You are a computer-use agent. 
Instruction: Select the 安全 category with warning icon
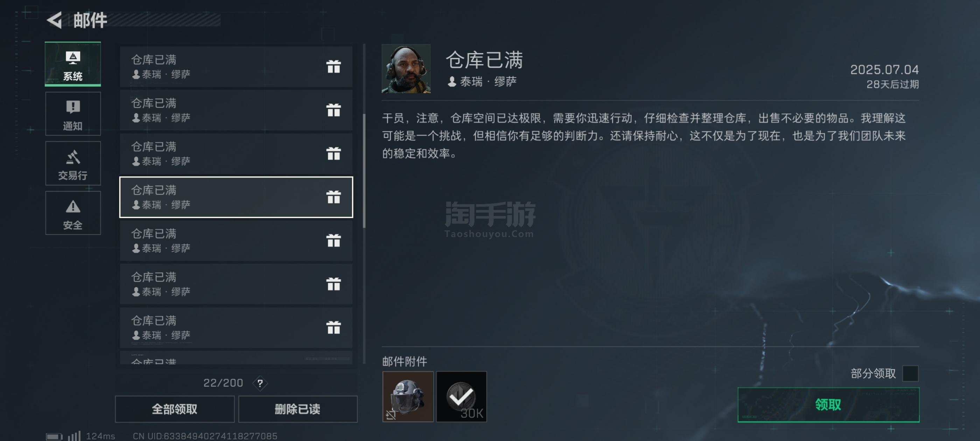(x=73, y=213)
